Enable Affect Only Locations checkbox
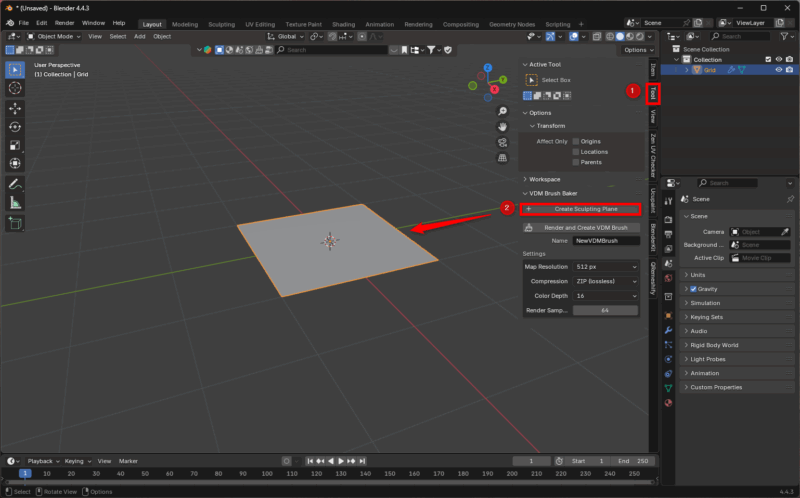The height and width of the screenshot is (498, 800). click(x=576, y=152)
